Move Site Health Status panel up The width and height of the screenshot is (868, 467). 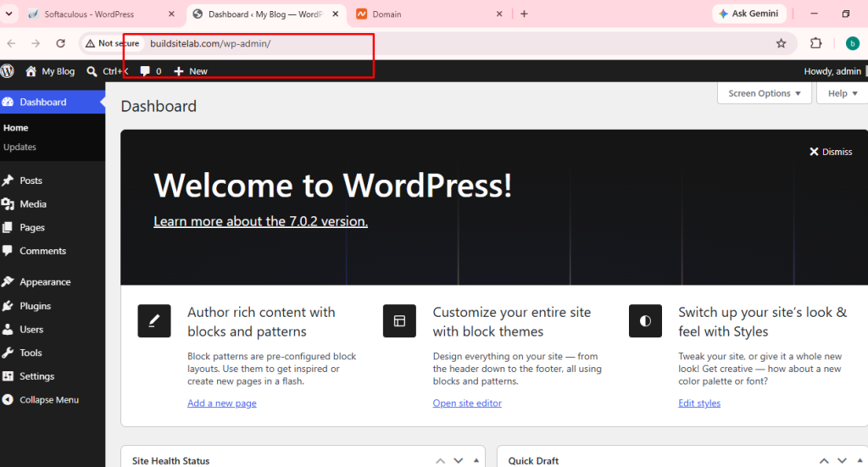click(441, 461)
